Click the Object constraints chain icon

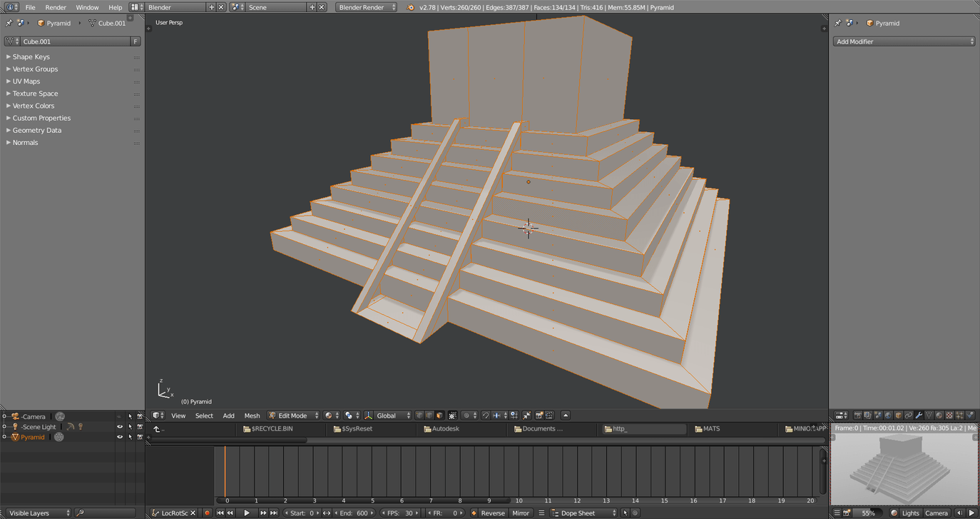(909, 415)
